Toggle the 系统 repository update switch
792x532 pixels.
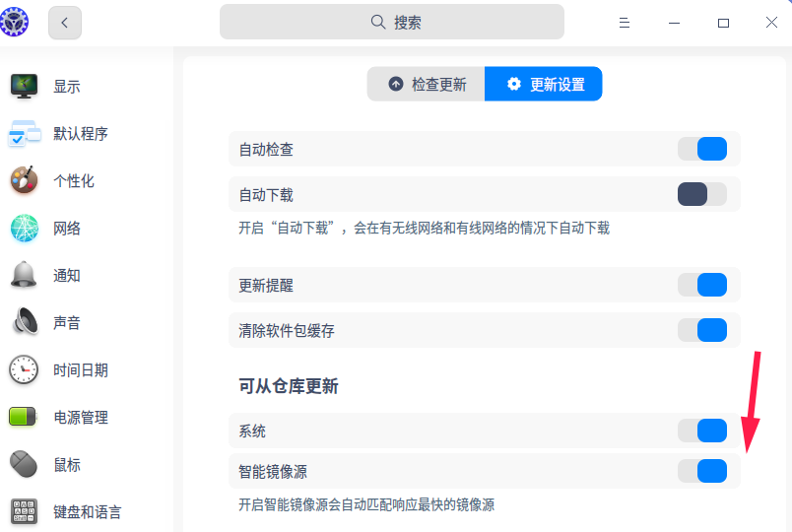pos(702,431)
